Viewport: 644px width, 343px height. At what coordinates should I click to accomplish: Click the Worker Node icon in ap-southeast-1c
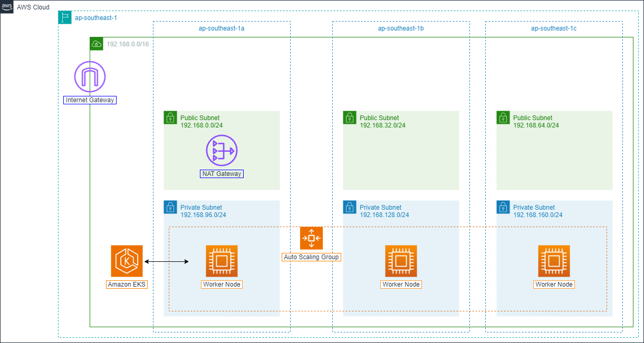pos(554,261)
